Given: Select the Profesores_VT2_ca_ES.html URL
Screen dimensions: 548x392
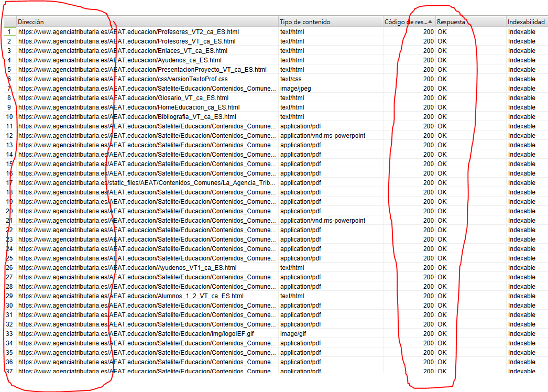Looking at the screenshot, I should coord(128,32).
